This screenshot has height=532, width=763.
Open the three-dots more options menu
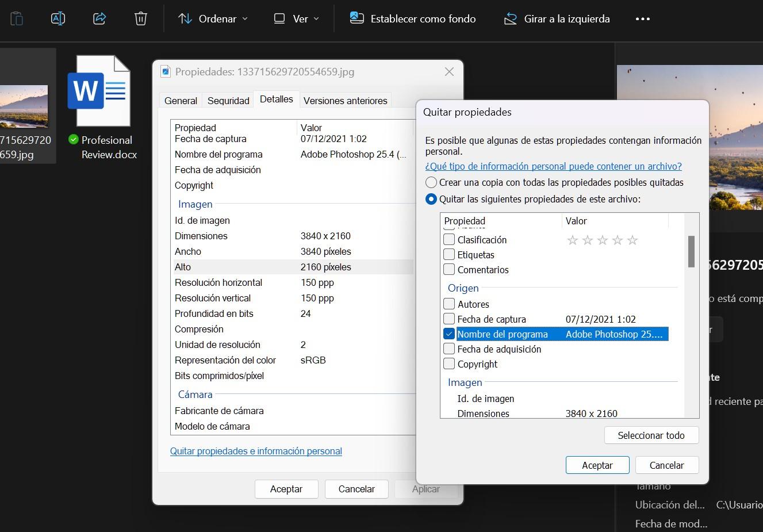pyautogui.click(x=642, y=19)
